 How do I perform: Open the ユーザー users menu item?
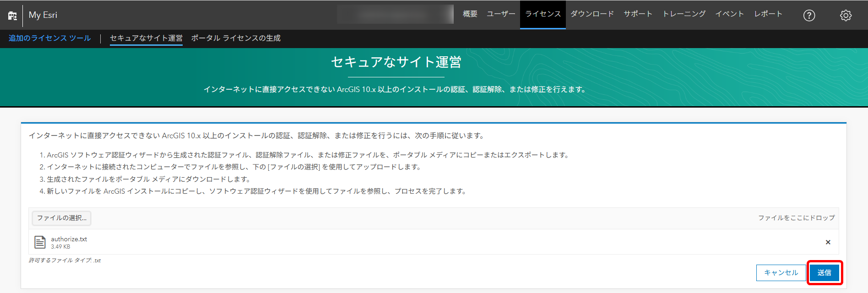pyautogui.click(x=501, y=14)
